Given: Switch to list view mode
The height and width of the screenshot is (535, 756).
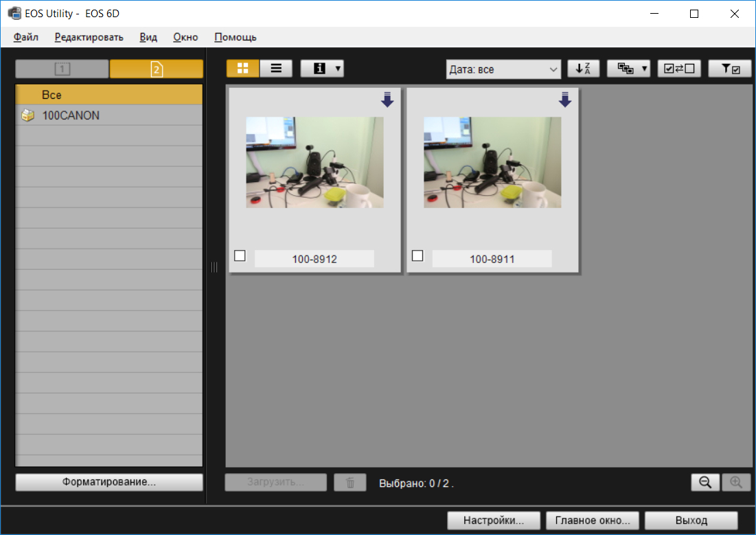Looking at the screenshot, I should coord(276,69).
